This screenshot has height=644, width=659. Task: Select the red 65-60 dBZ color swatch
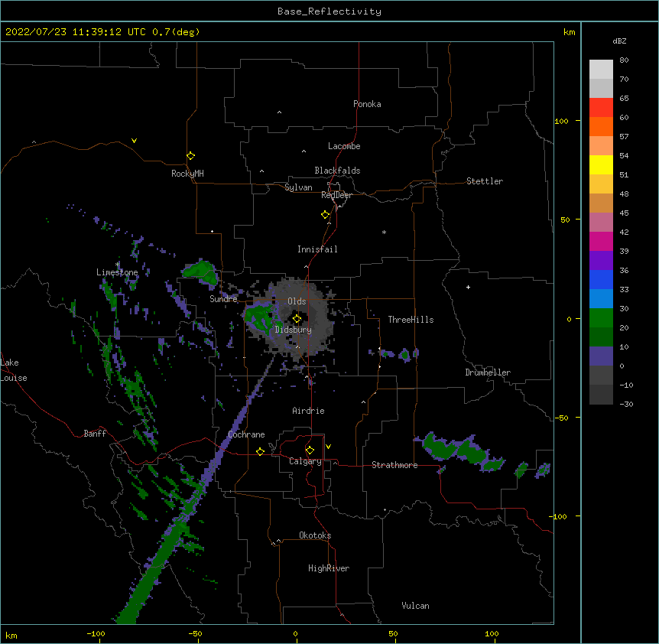601,107
